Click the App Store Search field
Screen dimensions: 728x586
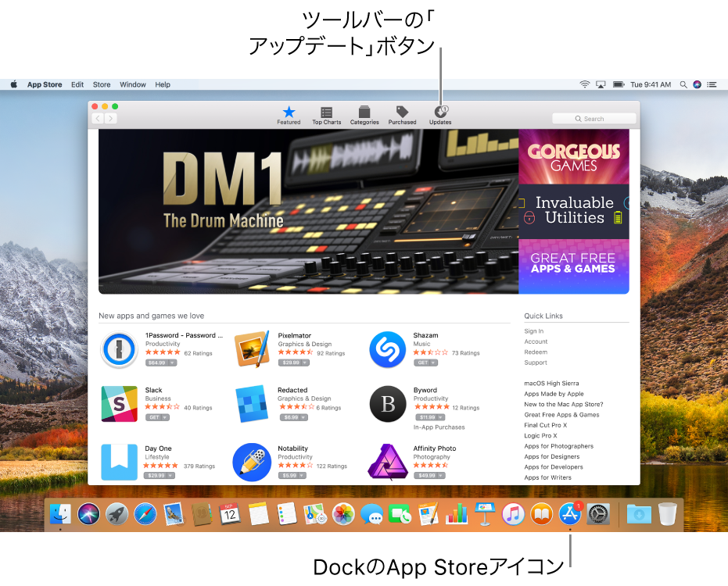click(x=594, y=119)
